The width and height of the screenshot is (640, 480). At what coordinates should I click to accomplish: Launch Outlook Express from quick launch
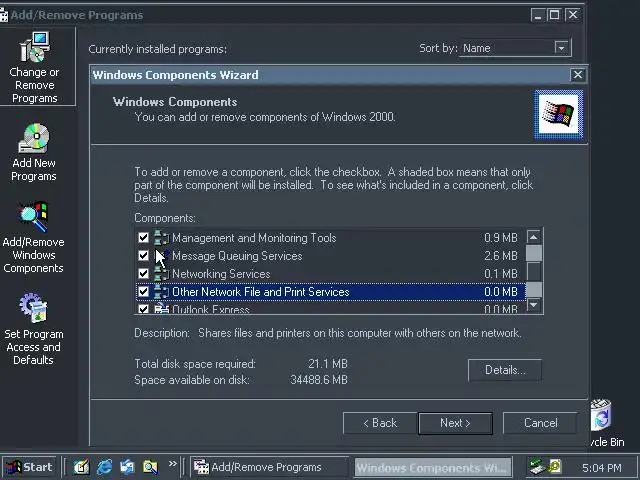pos(127,467)
